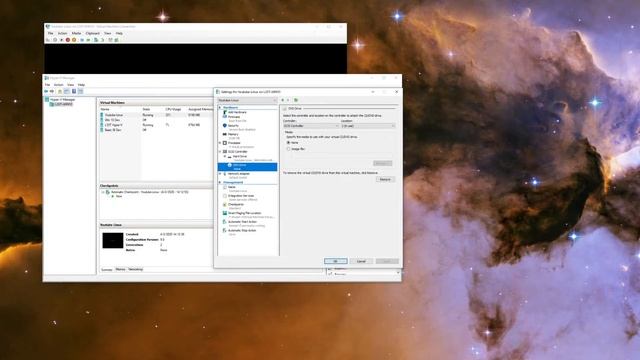Viewport: 640px width, 360px height.
Task: Open File menu in Hyper-V Manager window
Action: coord(48,85)
